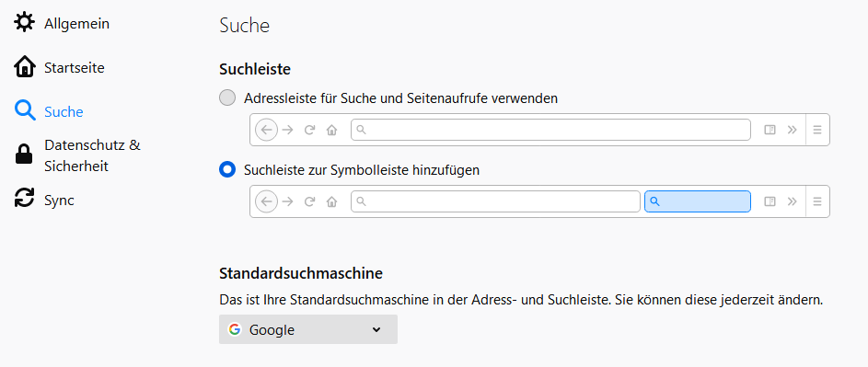Click the gear icon beside Allgemein

pos(24,23)
